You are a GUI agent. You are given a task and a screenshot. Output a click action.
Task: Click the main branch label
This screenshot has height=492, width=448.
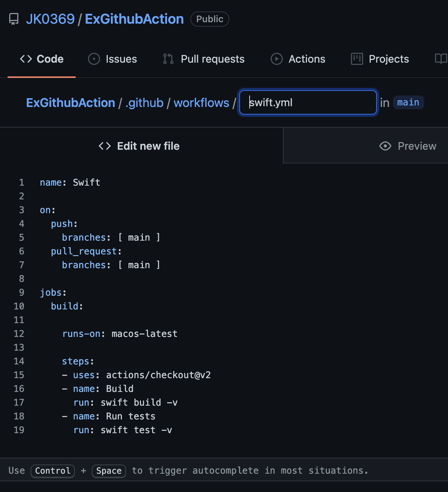pos(408,102)
